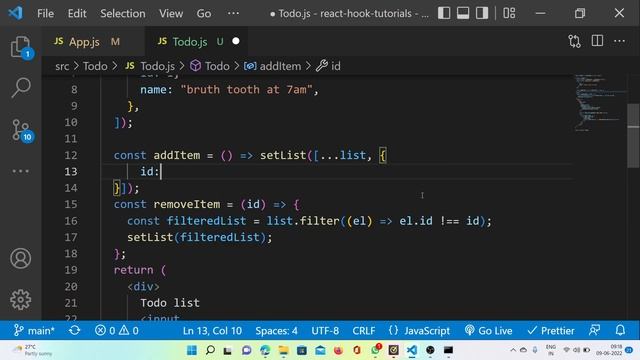
Task: Click line number 16 in gutter
Action: (71, 221)
